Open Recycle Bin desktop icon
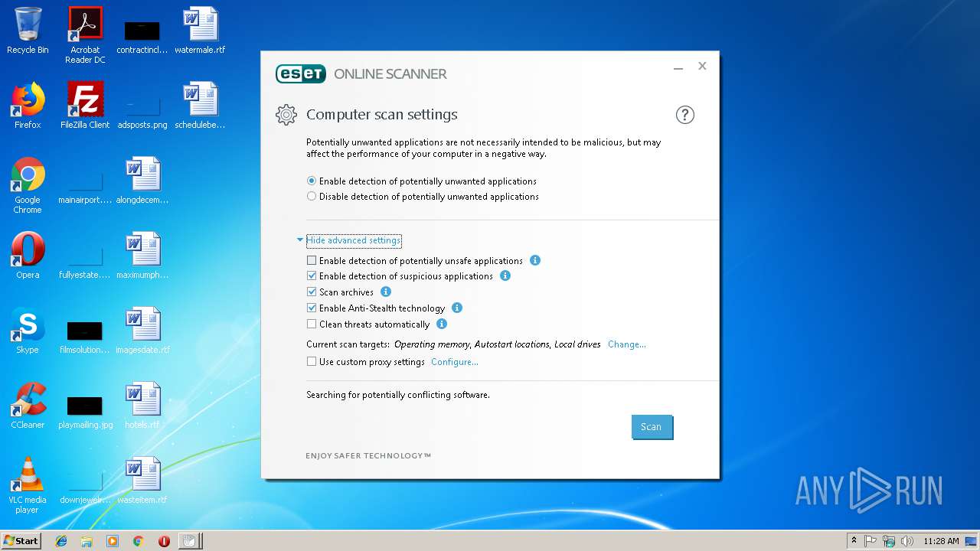Screen dimensions: 980x551 (28, 31)
